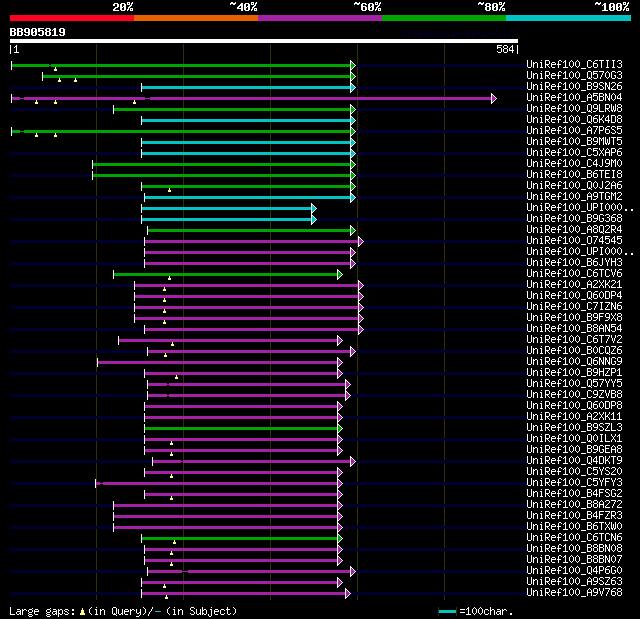Click the BB905819 query name label
Image resolution: width=640 pixels, height=619 pixels.
click(37, 32)
